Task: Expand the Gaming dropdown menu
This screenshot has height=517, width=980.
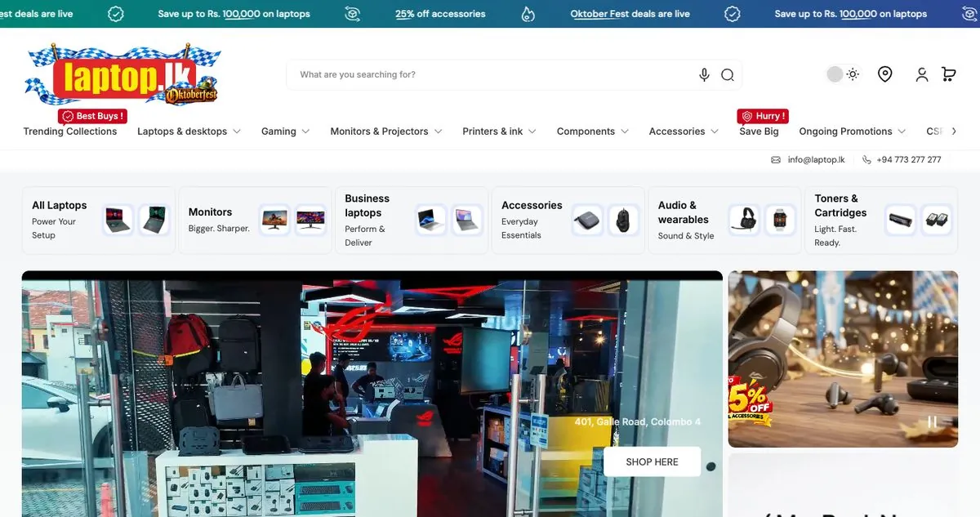Action: pos(285,131)
